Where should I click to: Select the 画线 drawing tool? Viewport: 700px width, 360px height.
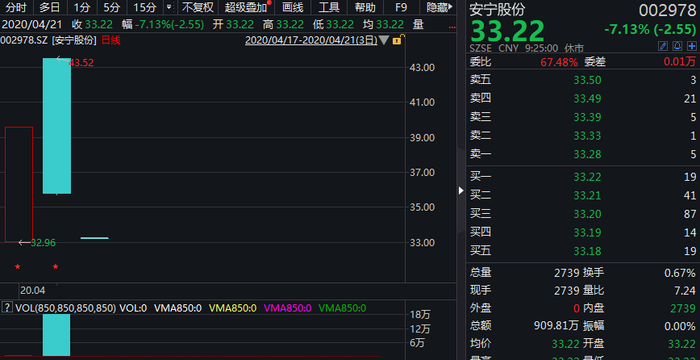[x=293, y=7]
